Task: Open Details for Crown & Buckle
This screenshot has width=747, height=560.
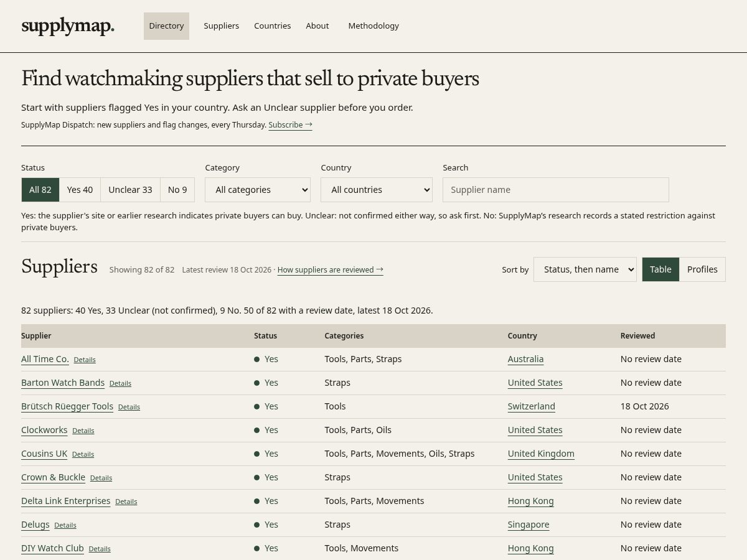Action: (101, 478)
